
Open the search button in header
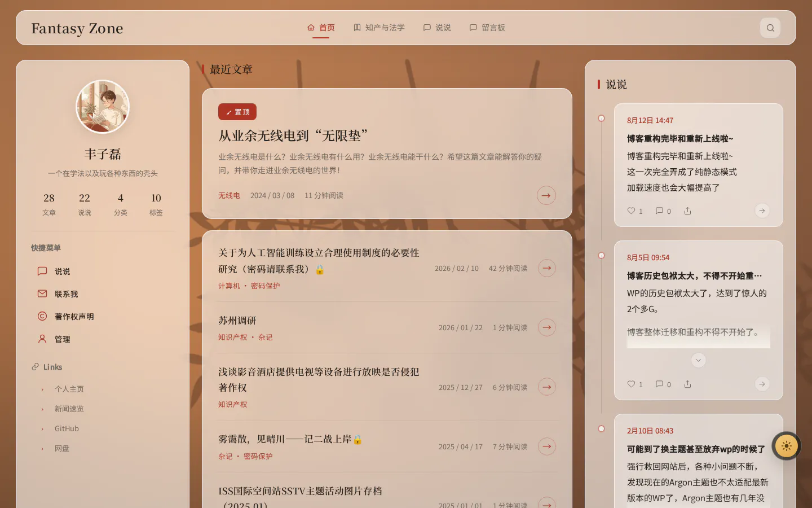tap(770, 28)
